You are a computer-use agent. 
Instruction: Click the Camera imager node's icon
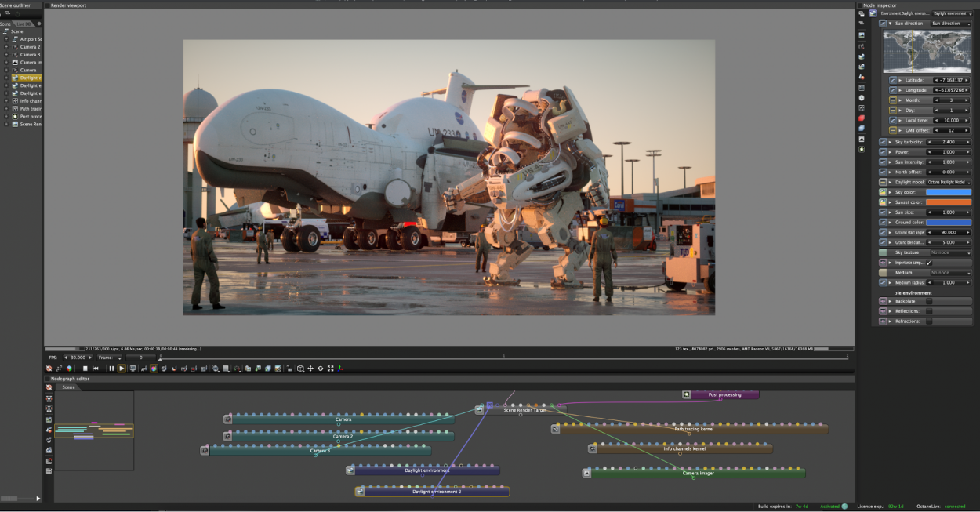tap(586, 473)
